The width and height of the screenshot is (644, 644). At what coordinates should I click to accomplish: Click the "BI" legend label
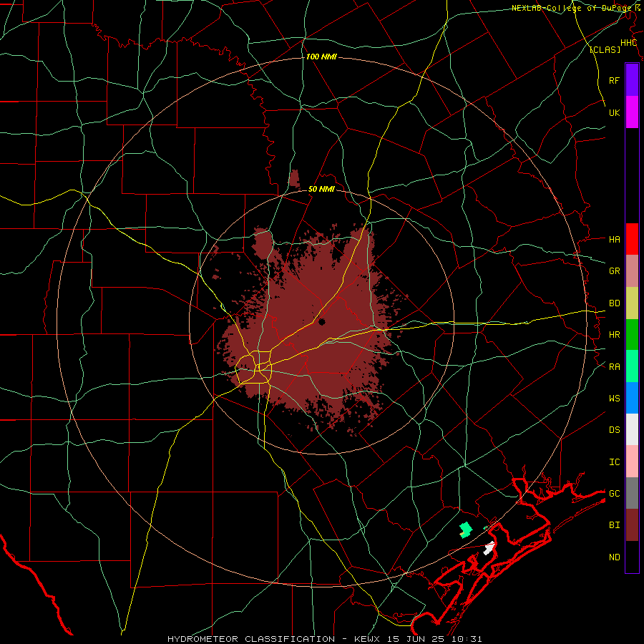point(614,525)
